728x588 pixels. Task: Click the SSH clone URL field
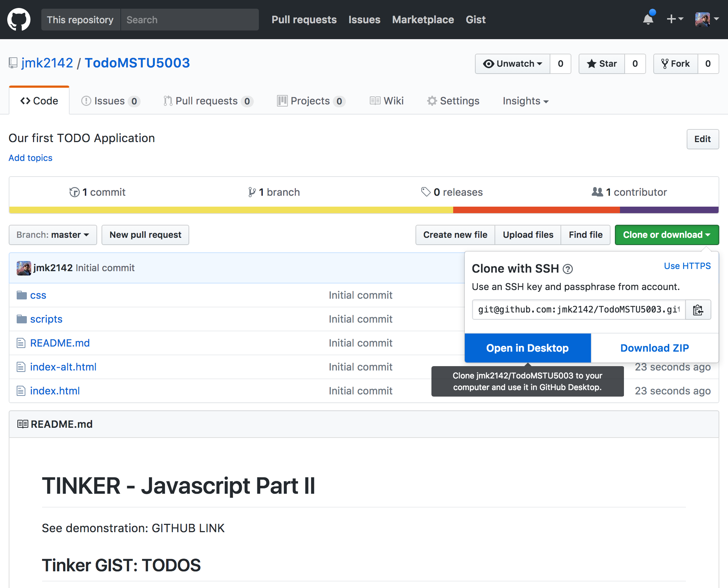tap(579, 310)
